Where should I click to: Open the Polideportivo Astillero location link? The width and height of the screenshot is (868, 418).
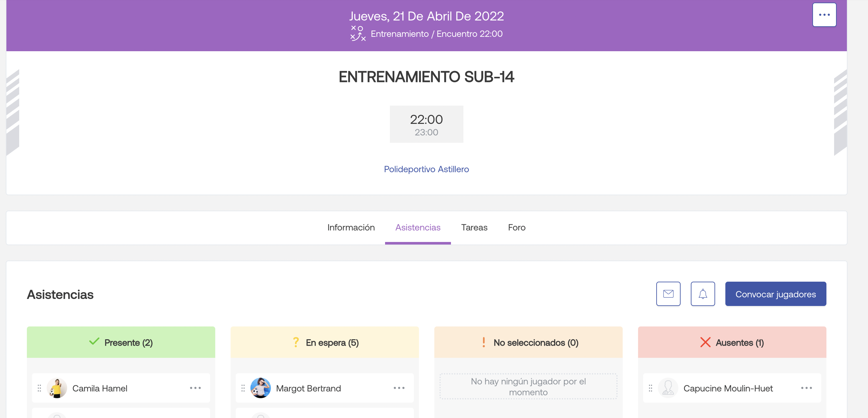tap(426, 169)
